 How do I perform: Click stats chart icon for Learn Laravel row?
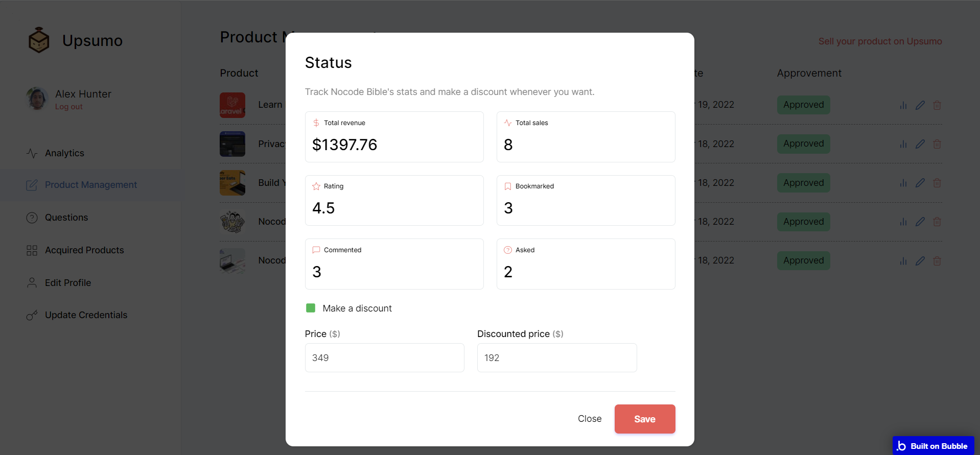pyautogui.click(x=903, y=105)
